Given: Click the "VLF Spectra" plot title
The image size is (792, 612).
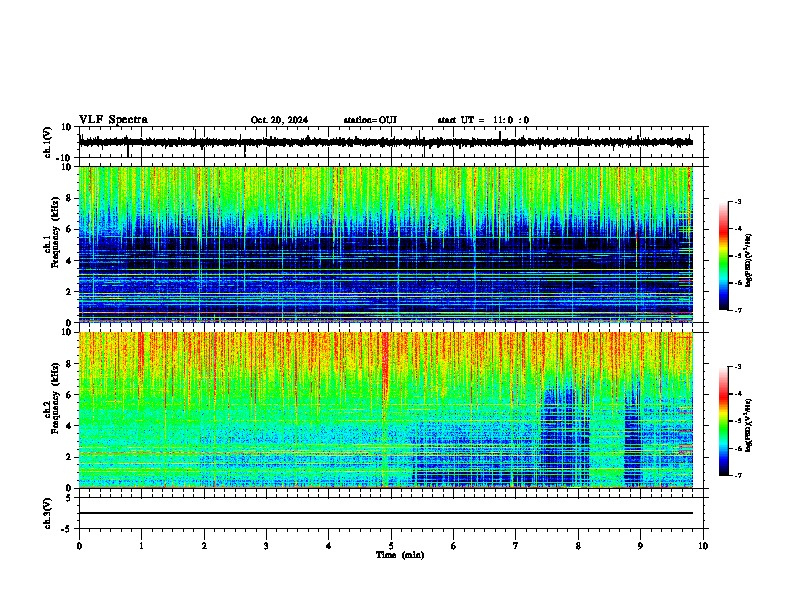Looking at the screenshot, I should click(113, 120).
